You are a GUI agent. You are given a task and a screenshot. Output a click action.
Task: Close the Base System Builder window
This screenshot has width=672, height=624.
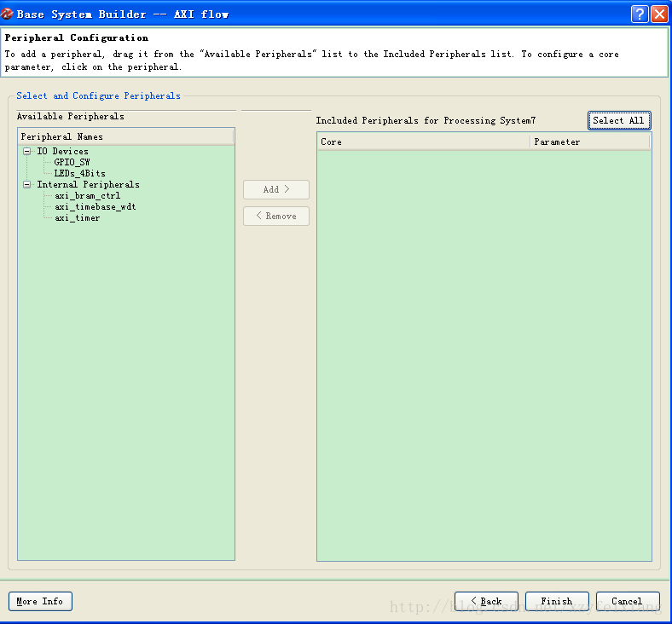coord(659,14)
